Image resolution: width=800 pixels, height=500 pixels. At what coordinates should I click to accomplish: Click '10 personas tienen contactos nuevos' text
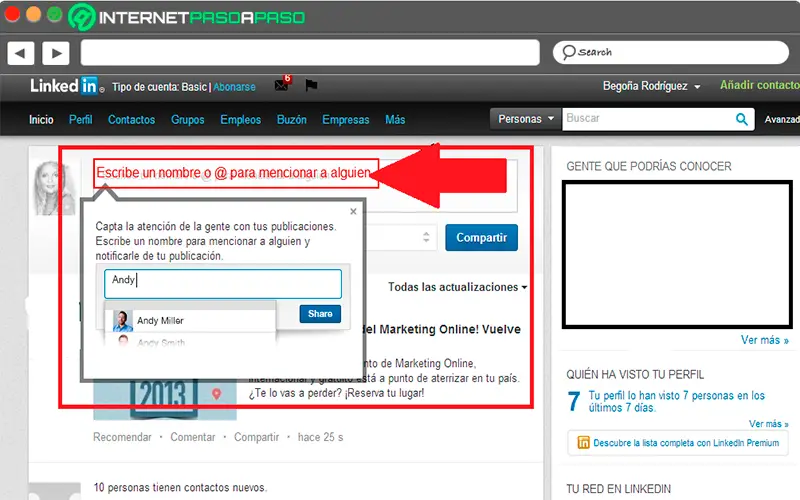point(180,487)
